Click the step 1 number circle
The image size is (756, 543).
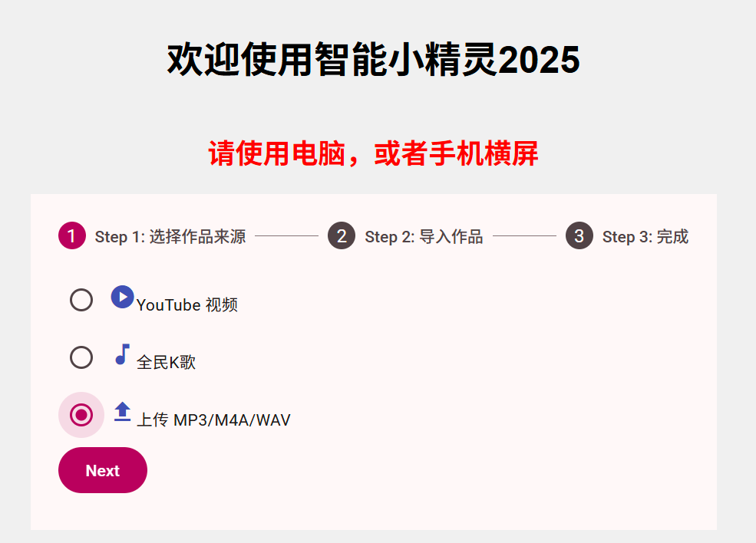pos(72,236)
